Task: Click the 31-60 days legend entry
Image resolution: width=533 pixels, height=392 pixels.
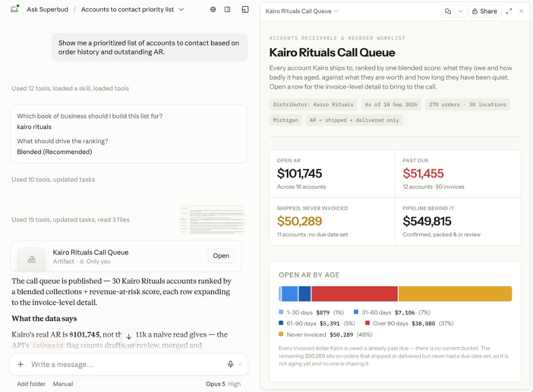Action: point(392,312)
